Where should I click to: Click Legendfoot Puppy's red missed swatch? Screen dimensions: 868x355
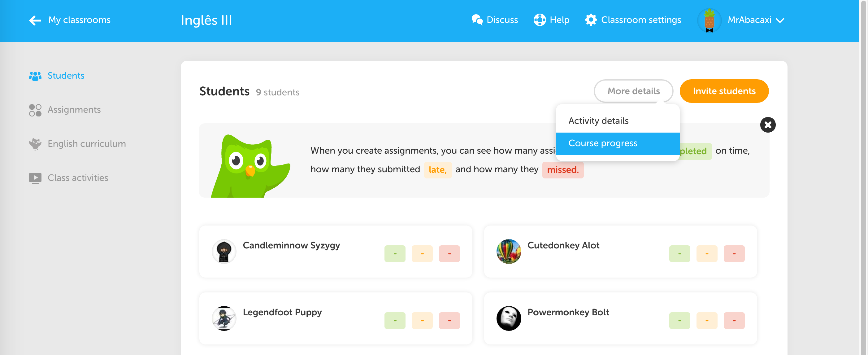(449, 320)
